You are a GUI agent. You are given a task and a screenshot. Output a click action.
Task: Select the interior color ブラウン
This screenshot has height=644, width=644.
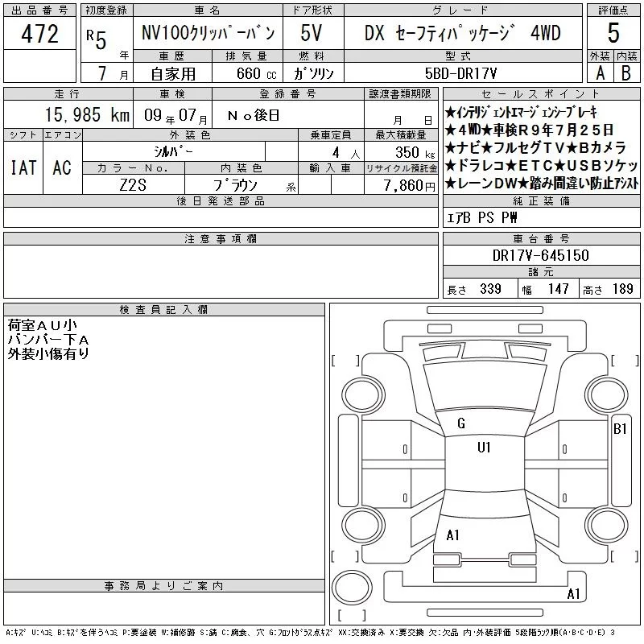pos(235,185)
